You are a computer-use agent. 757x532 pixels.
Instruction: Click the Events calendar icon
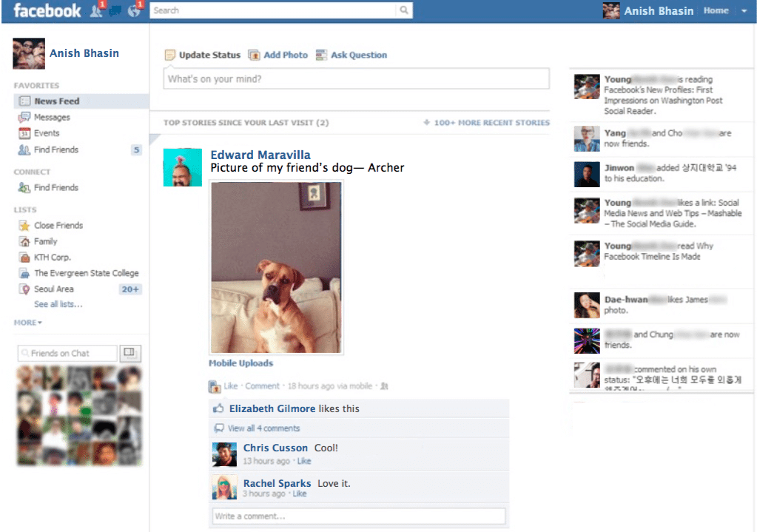pos(24,133)
